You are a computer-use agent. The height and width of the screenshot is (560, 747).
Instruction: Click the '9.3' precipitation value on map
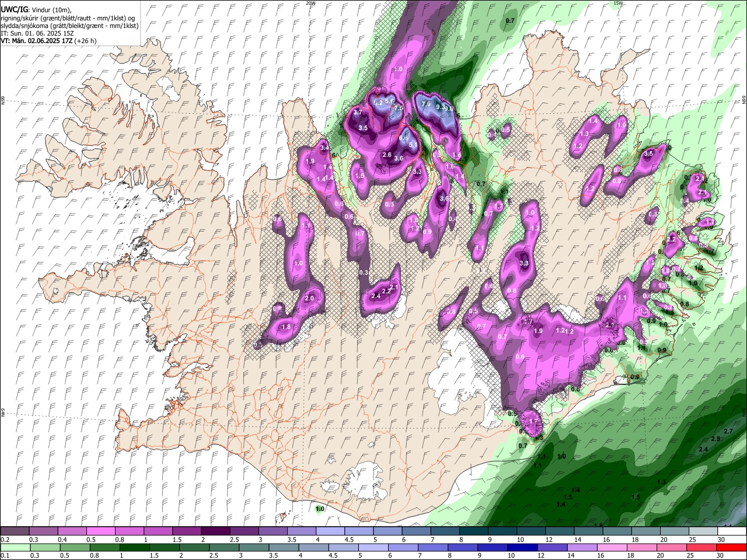point(441,107)
